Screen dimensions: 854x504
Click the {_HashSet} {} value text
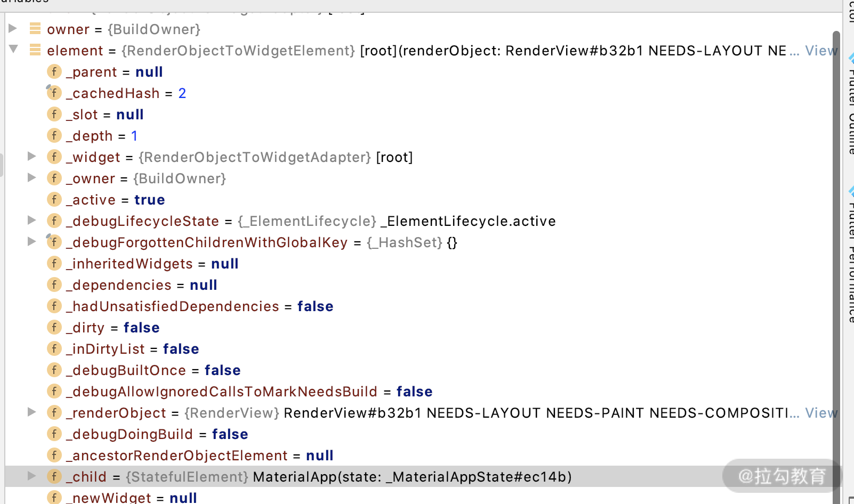point(412,242)
